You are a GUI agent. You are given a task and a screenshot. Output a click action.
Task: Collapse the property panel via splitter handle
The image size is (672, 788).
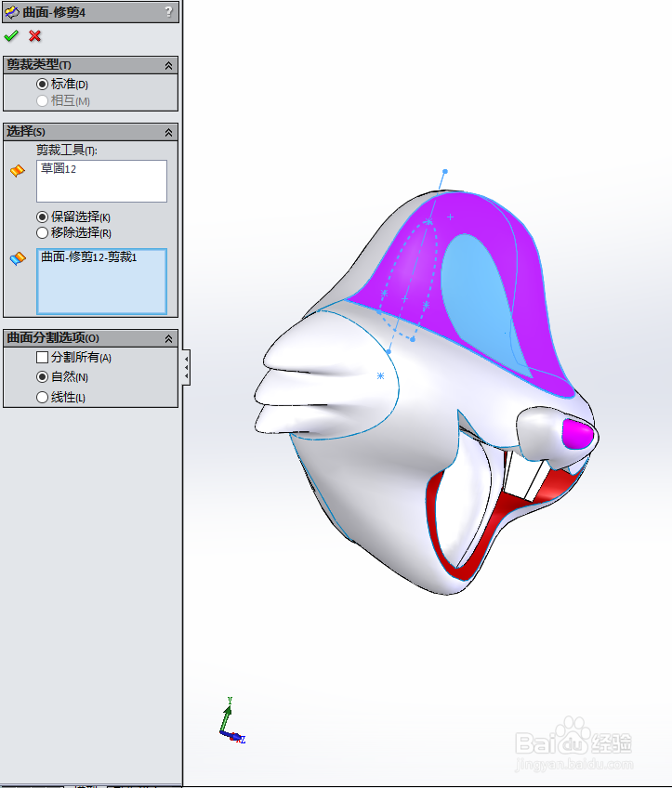coord(186,367)
